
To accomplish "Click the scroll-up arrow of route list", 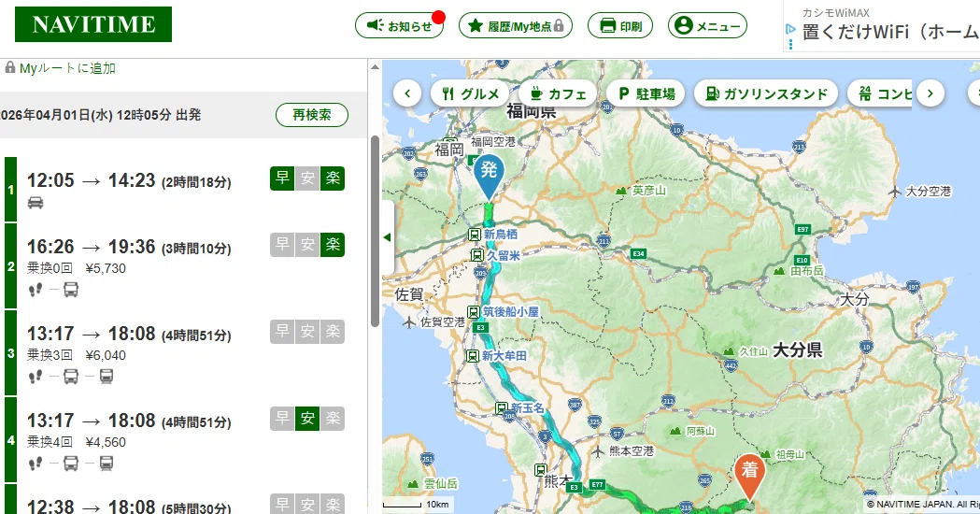I will pyautogui.click(x=375, y=67).
